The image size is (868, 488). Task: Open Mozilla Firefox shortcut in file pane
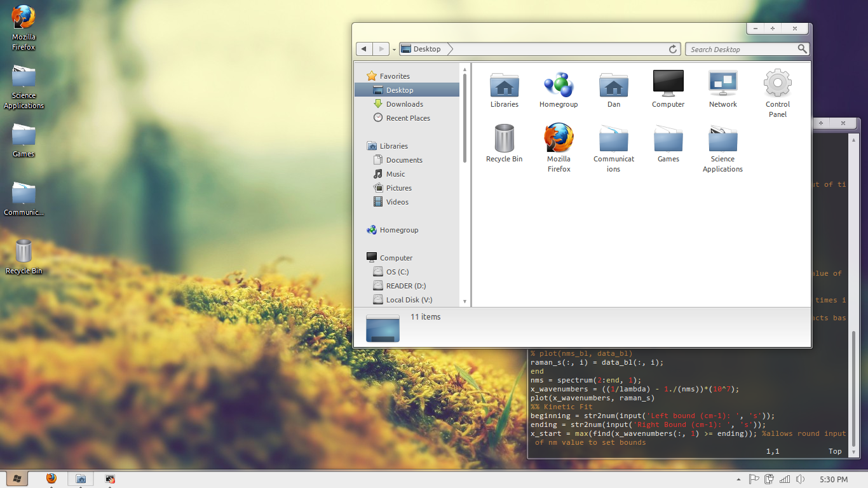pyautogui.click(x=559, y=140)
